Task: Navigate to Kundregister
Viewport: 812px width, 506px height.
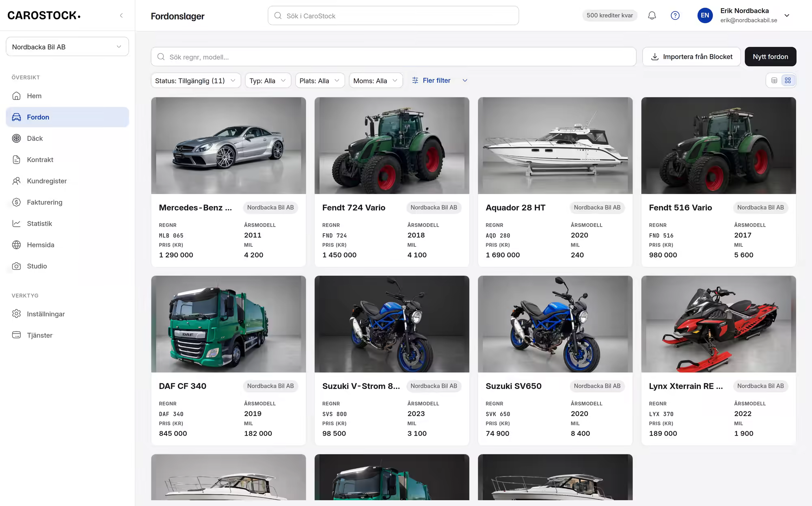Action: (67, 181)
